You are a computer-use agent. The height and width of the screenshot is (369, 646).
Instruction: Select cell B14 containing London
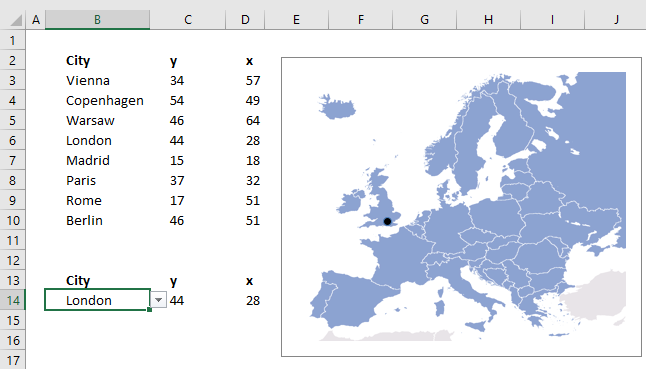tap(97, 300)
